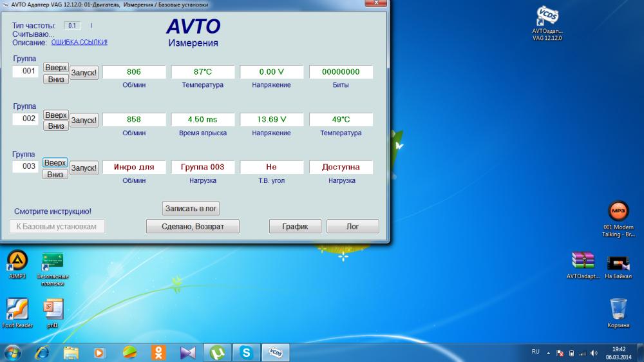Image resolution: width=644 pixels, height=362 pixels.
Task: Open the Безопасные платежи shortcut
Action: click(53, 269)
